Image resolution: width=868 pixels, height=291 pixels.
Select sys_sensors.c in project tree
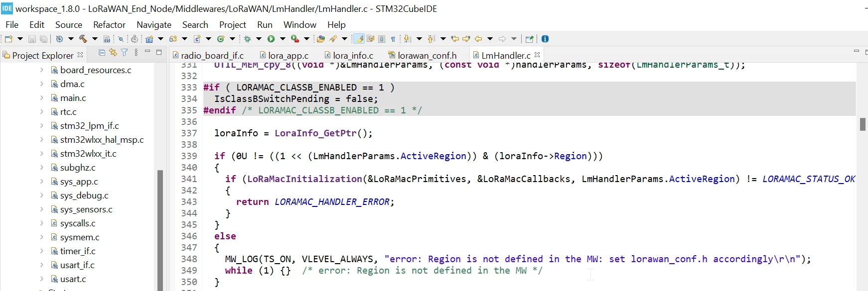click(86, 209)
